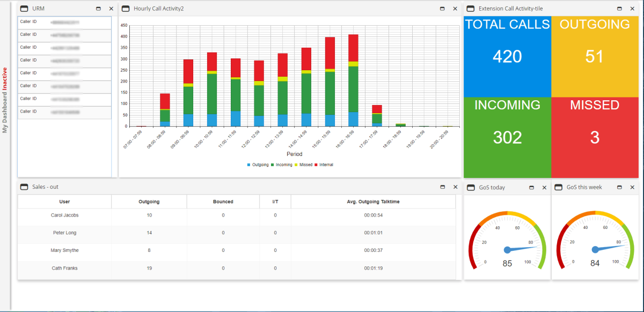
Task: Toggle the Outgoing series in the chart legend
Action: pyautogui.click(x=260, y=165)
